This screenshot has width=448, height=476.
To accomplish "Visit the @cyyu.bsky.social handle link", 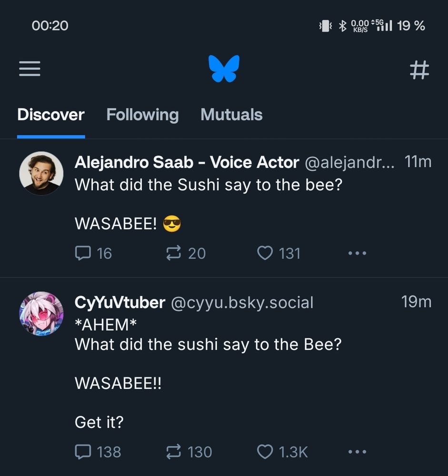I will 242,302.
